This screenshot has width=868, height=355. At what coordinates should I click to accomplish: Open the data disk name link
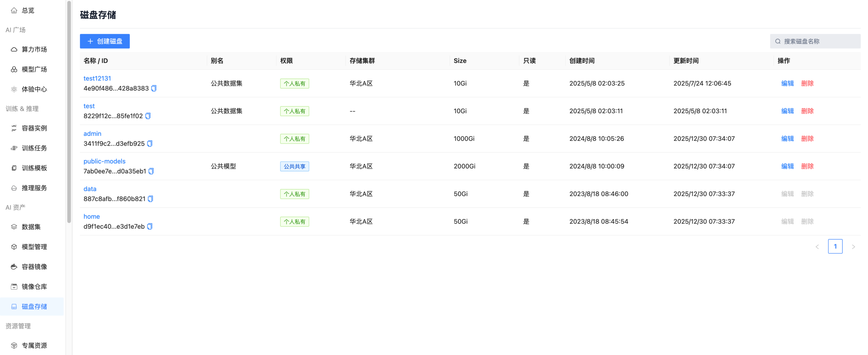coord(90,189)
